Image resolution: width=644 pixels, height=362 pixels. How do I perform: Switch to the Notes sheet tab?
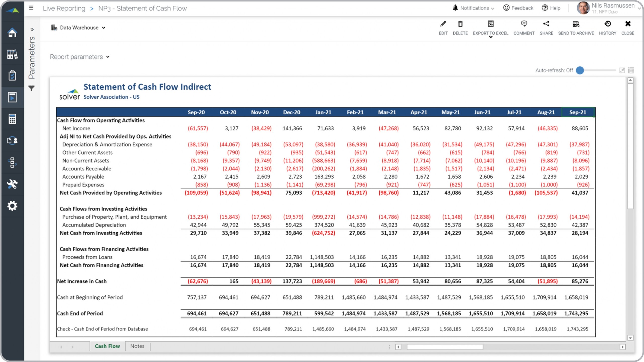137,346
